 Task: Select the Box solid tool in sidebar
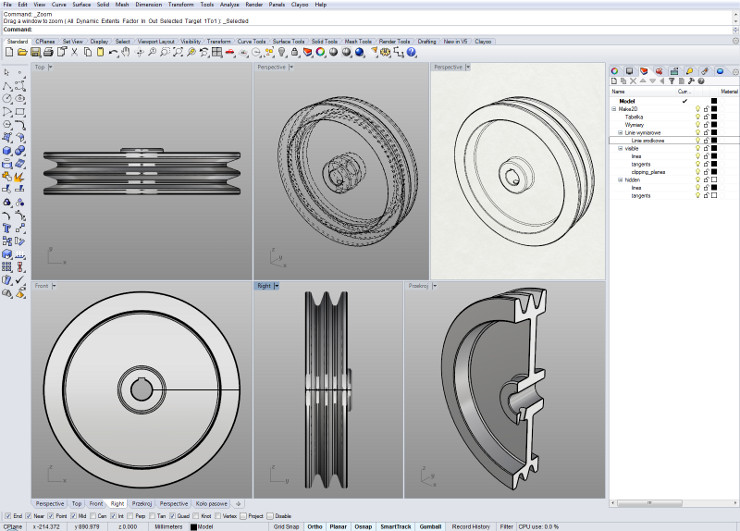pyautogui.click(x=7, y=151)
